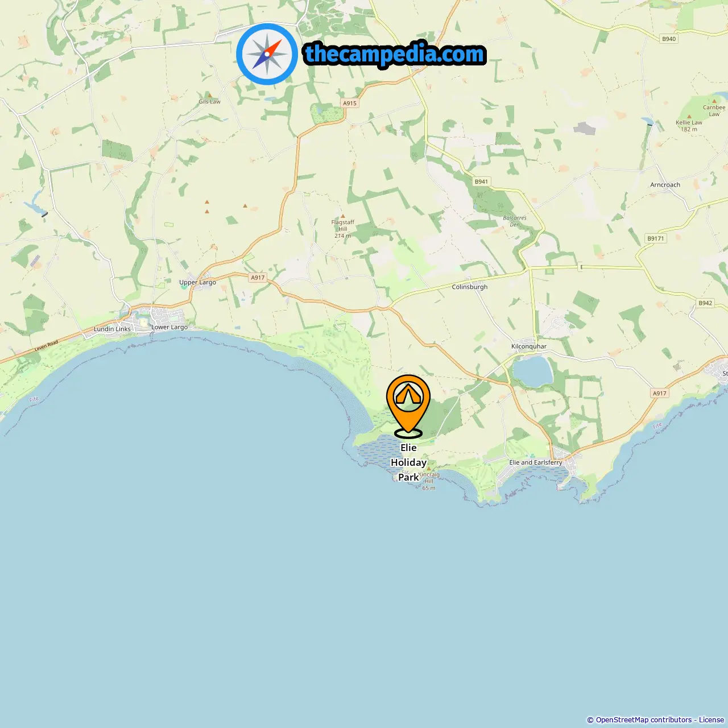Click the B941 road shield
The width and height of the screenshot is (728, 728).
click(481, 181)
